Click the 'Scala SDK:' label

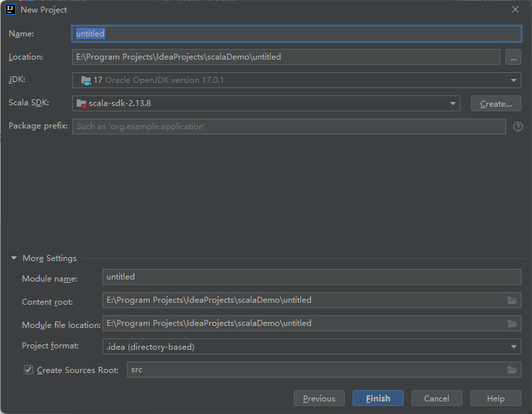[29, 103]
